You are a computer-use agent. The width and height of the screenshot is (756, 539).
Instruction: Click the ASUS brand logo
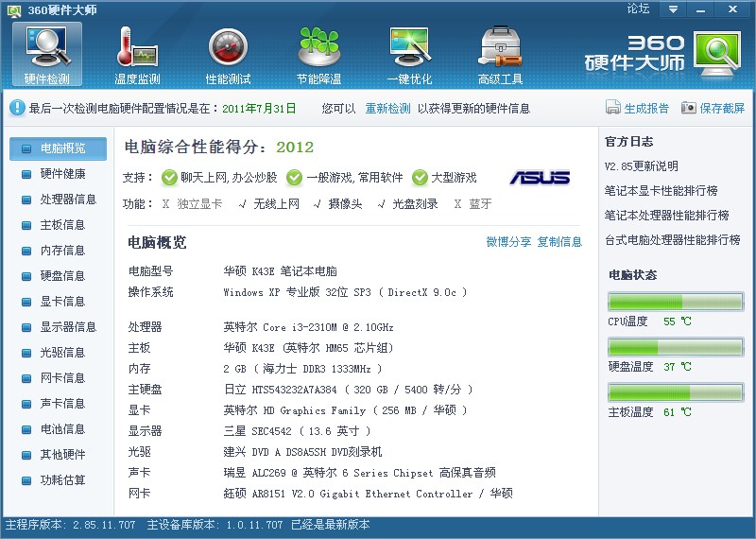[540, 178]
